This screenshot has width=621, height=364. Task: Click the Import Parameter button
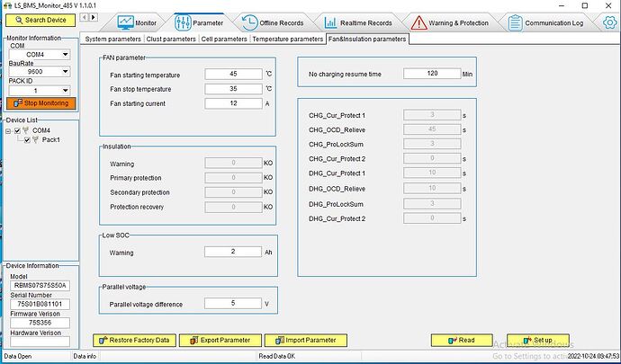click(x=306, y=341)
